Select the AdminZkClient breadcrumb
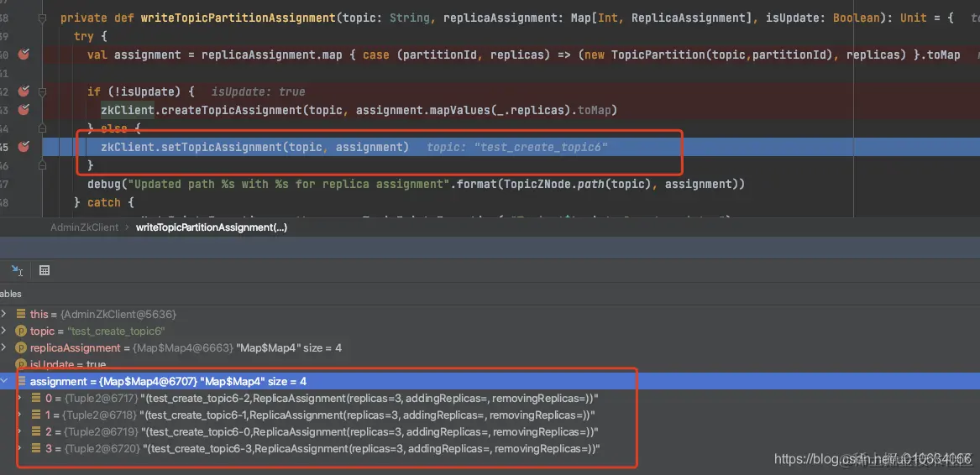Screen dimensions: 980x475 tap(84, 227)
